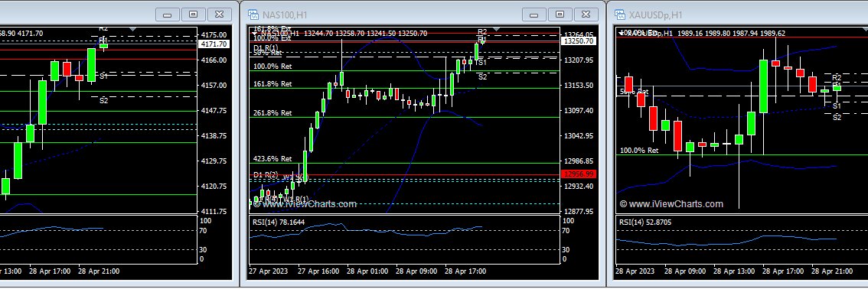Click the red price label 12956.99
The height and width of the screenshot is (289, 868).
579,174
